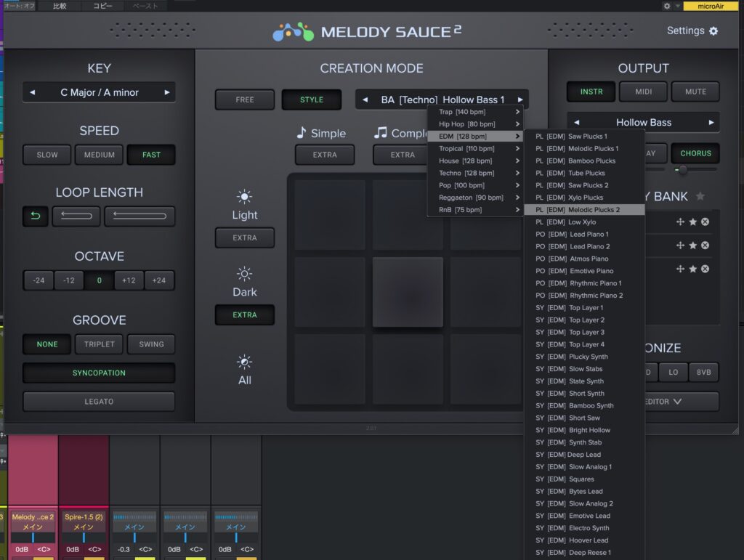Image resolution: width=744 pixels, height=560 pixels.
Task: Delete a Favourites Bank preset with its X icon
Action: coord(703,222)
